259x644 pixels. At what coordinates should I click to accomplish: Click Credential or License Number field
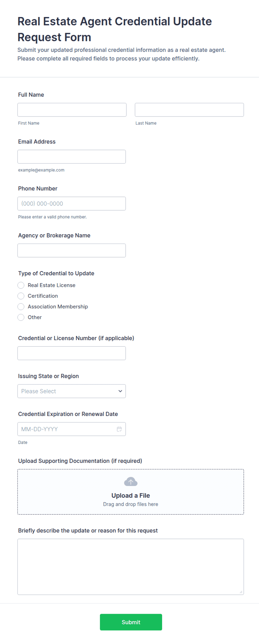pos(72,353)
